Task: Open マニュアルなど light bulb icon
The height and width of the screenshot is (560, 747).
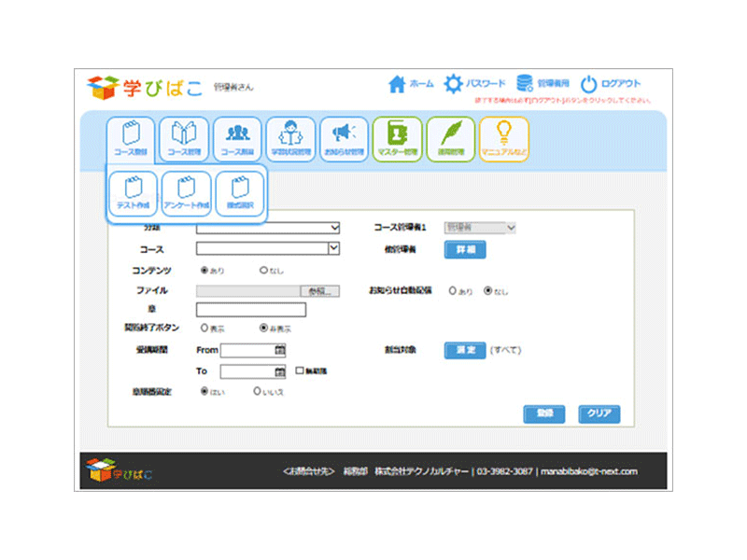Action: click(504, 138)
